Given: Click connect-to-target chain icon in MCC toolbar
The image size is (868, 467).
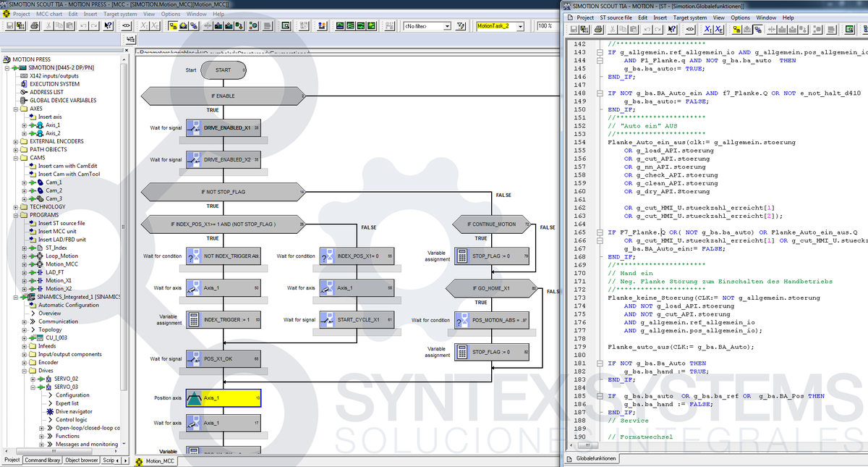Looking at the screenshot, I should click(126, 26).
